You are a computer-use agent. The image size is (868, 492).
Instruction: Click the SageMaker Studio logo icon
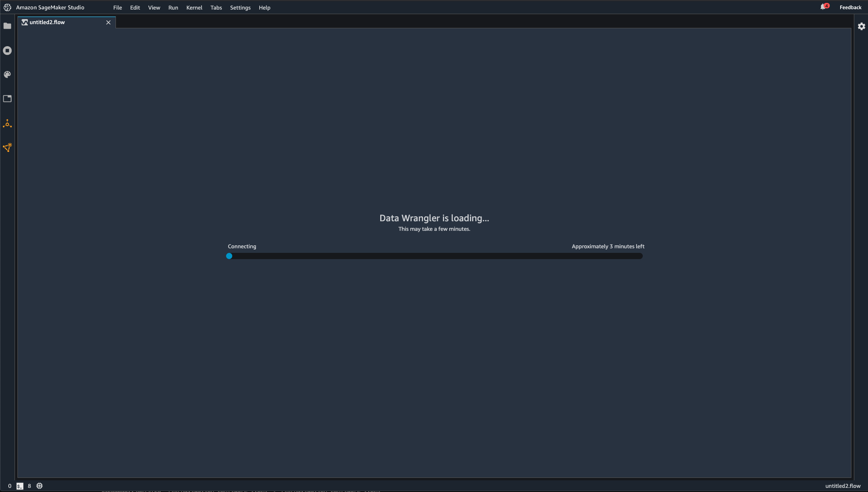(7, 7)
